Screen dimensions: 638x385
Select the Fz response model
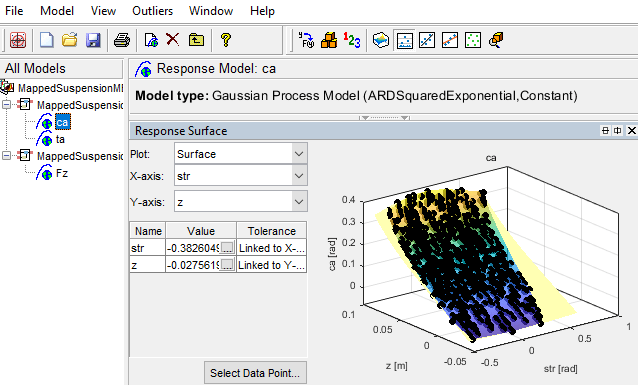[62, 173]
